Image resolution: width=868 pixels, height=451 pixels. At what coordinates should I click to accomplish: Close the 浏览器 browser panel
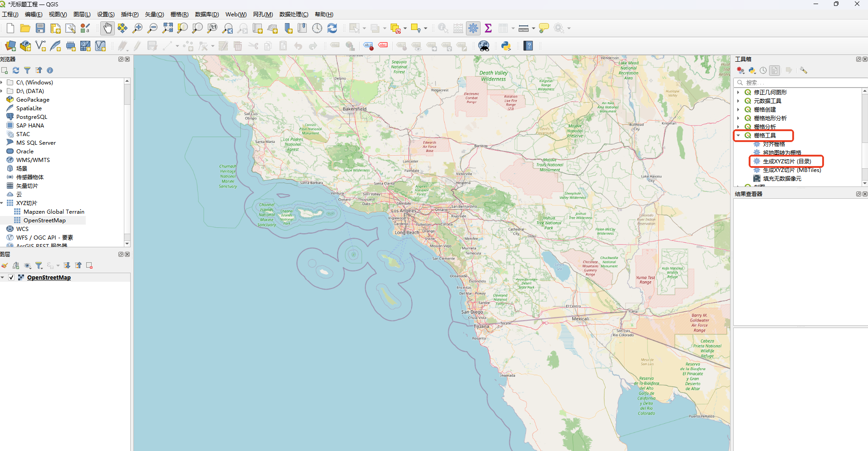tap(128, 59)
